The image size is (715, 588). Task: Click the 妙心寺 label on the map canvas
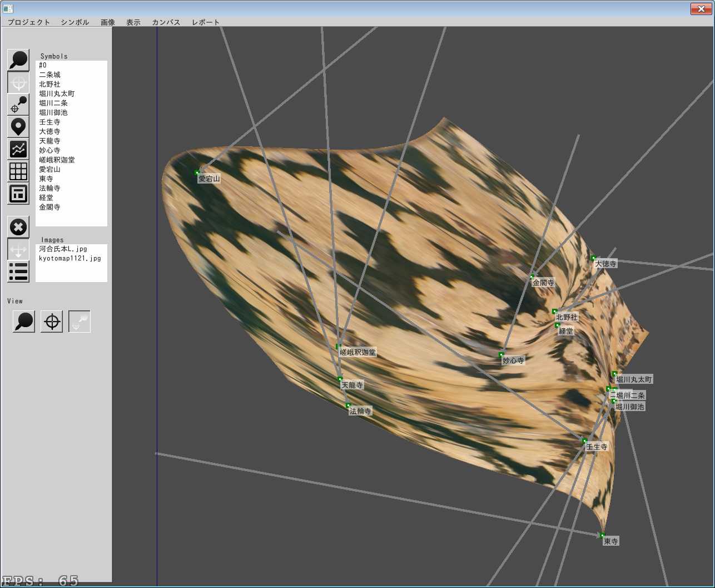(x=513, y=360)
